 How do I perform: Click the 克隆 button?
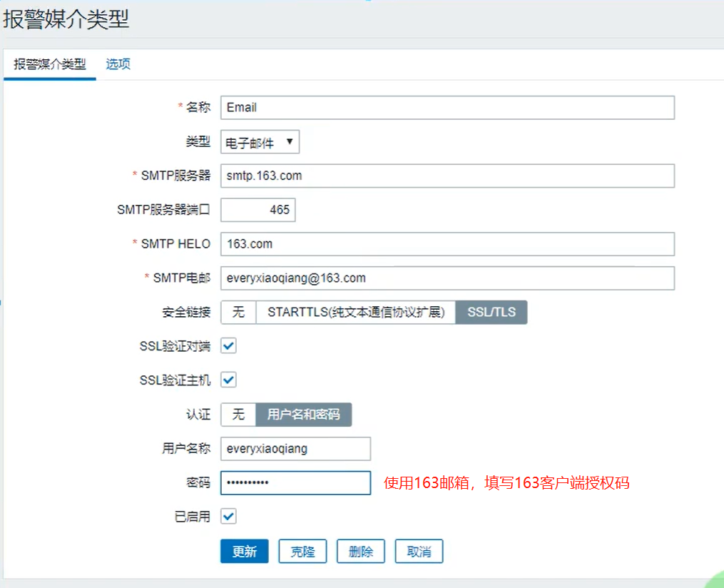click(x=302, y=551)
